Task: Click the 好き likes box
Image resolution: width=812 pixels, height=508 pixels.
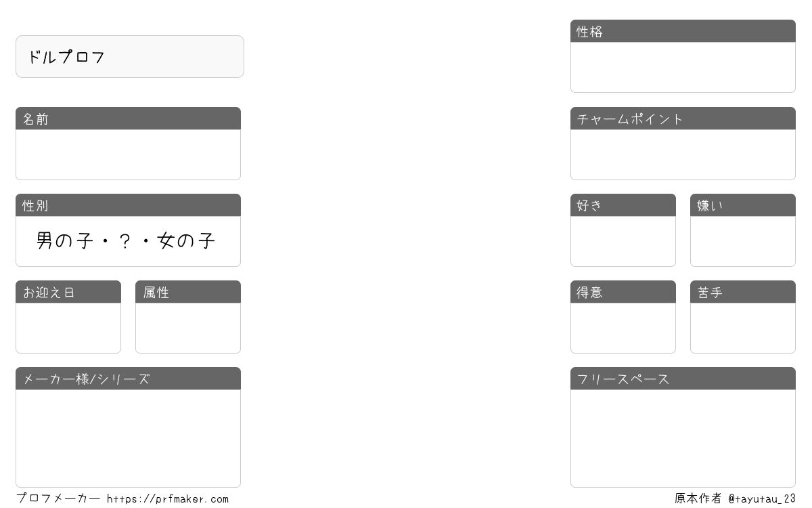Action: [623, 241]
